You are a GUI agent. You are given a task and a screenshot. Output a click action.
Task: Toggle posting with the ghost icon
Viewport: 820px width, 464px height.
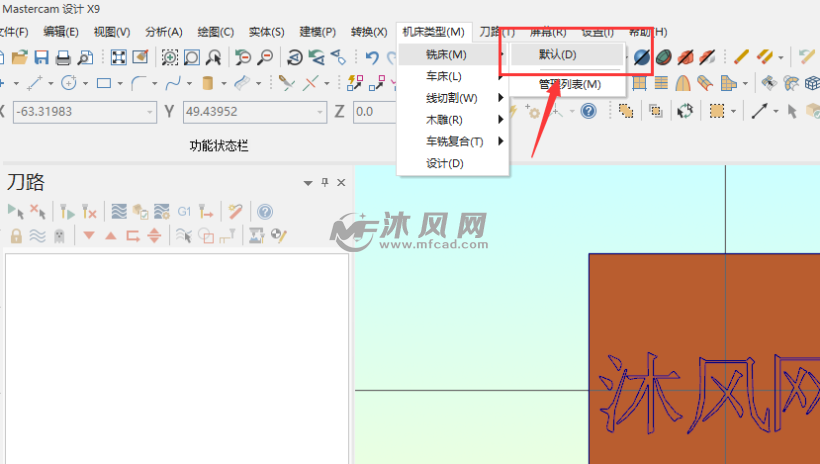tap(59, 236)
